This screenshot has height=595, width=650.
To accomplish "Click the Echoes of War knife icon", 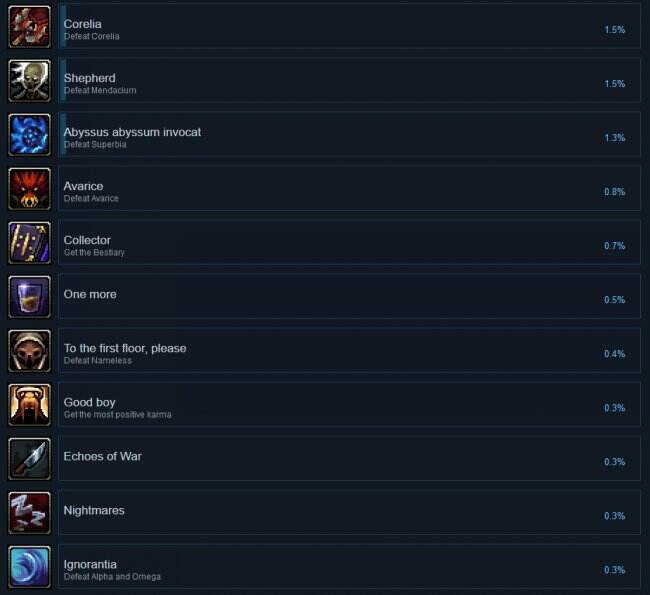I will pyautogui.click(x=29, y=459).
